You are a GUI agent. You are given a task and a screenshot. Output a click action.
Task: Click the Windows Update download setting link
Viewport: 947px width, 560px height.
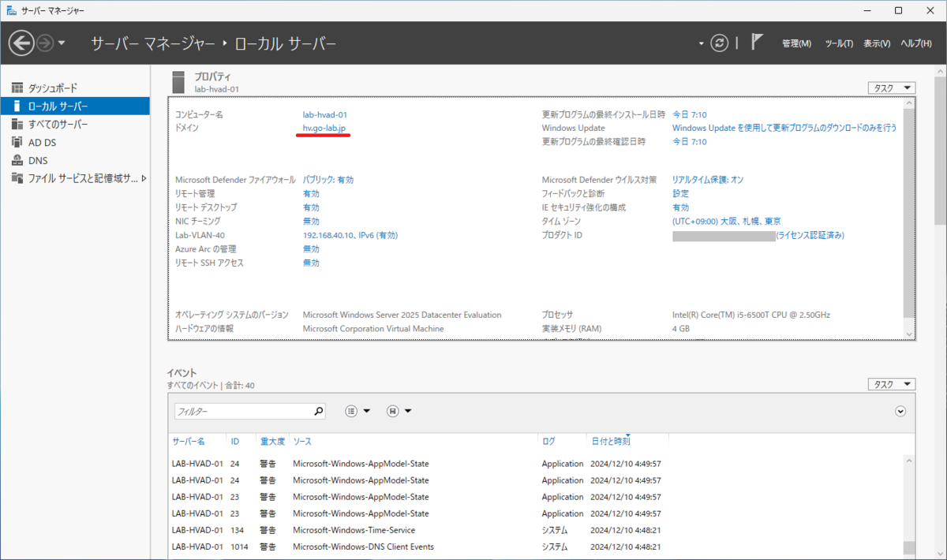784,128
